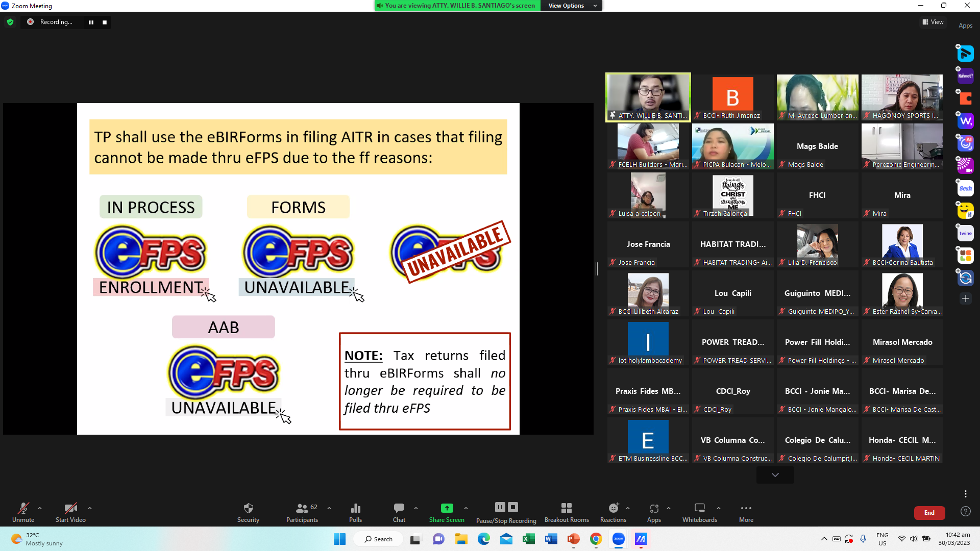Click the View layout button
The image size is (980, 551).
pyautogui.click(x=933, y=22)
